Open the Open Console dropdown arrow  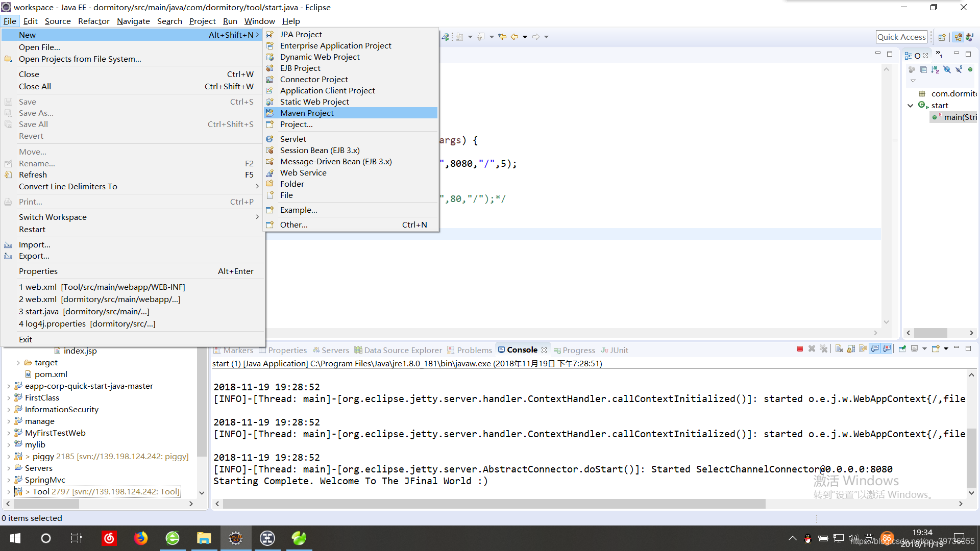point(946,349)
